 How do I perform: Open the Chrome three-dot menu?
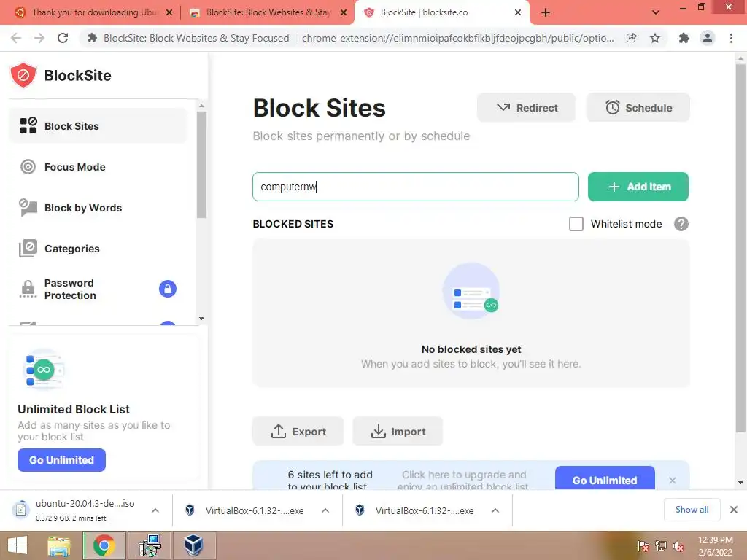(x=731, y=38)
